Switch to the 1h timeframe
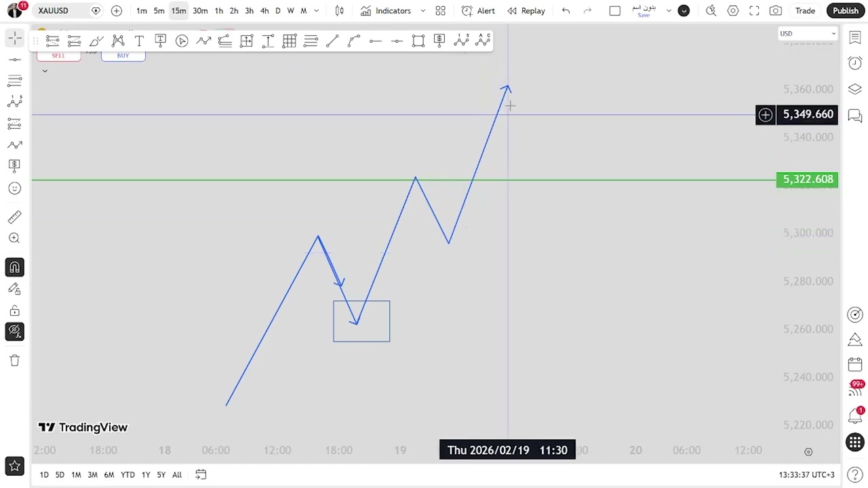The height and width of the screenshot is (488, 868). (x=218, y=11)
